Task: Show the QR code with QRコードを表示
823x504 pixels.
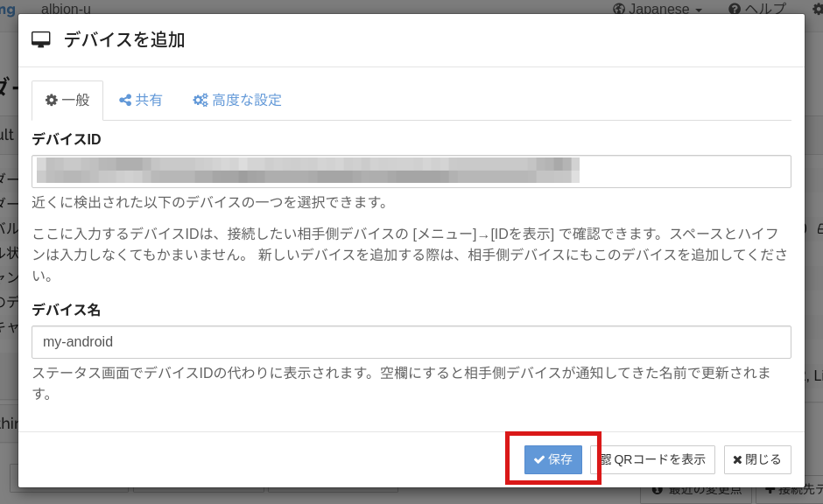Action: click(x=653, y=459)
